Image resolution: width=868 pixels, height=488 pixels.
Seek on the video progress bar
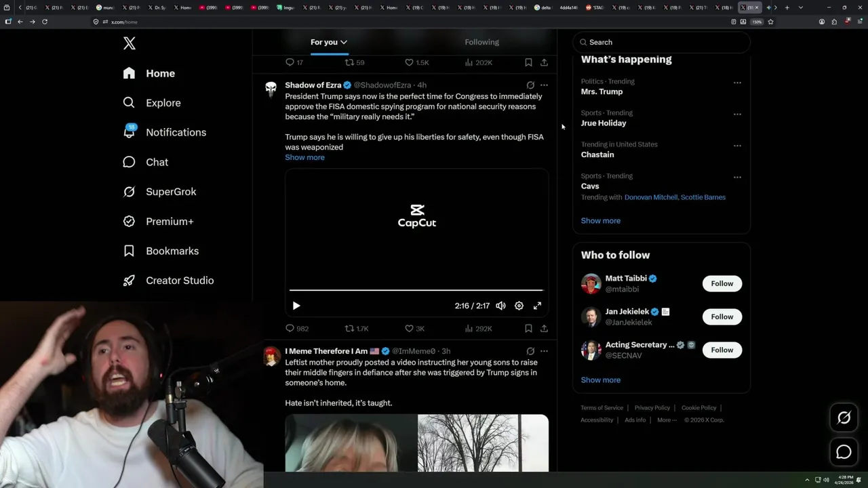[416, 290]
